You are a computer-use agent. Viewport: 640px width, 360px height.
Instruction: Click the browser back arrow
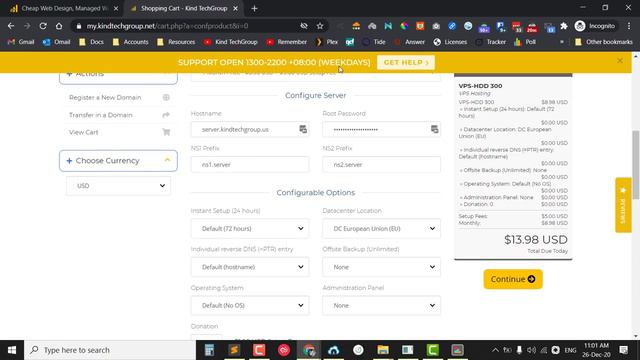tap(11, 26)
